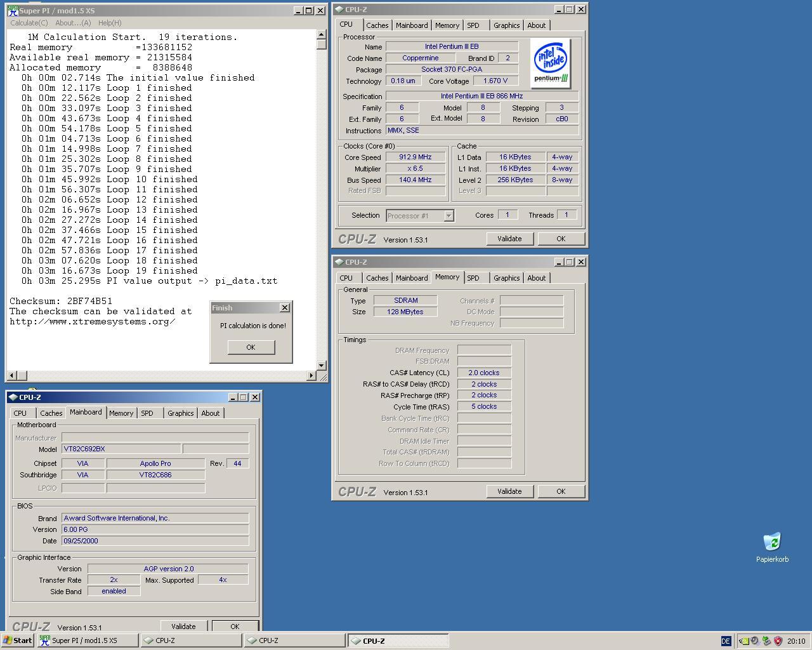Click the http://www.xtremesystems.org/ text
The width and height of the screenshot is (812, 650).
click(x=93, y=321)
